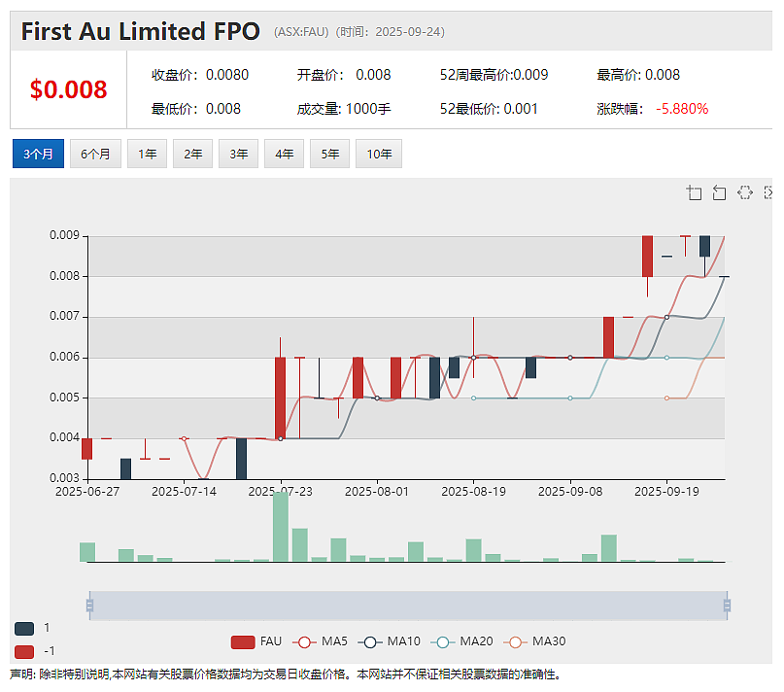The height and width of the screenshot is (692, 784).
Task: Click the middle of the data zoom bar
Action: click(x=408, y=605)
